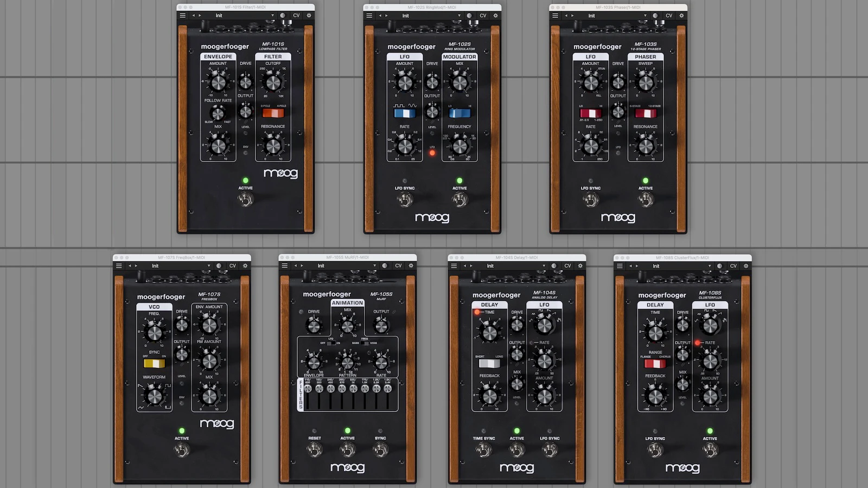Open the Init preset dropdown in MF-103S Phaser
This screenshot has width=868, height=488.
(x=643, y=16)
